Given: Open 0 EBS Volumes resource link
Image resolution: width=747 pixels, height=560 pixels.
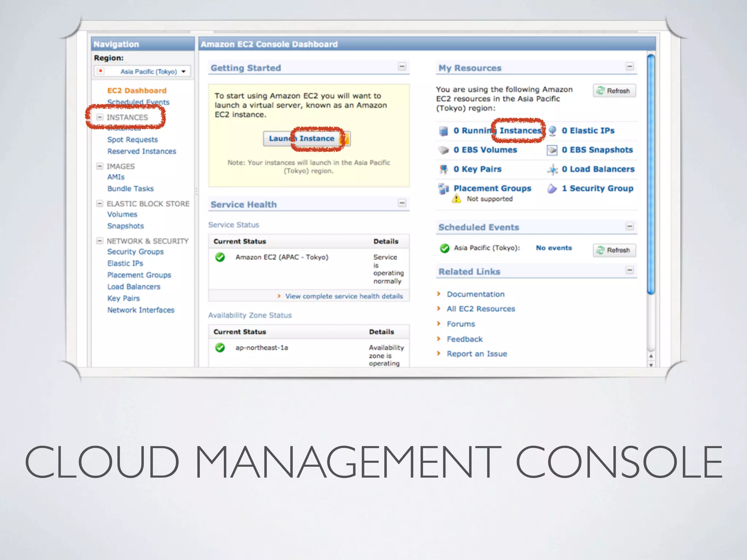Looking at the screenshot, I should coord(485,150).
